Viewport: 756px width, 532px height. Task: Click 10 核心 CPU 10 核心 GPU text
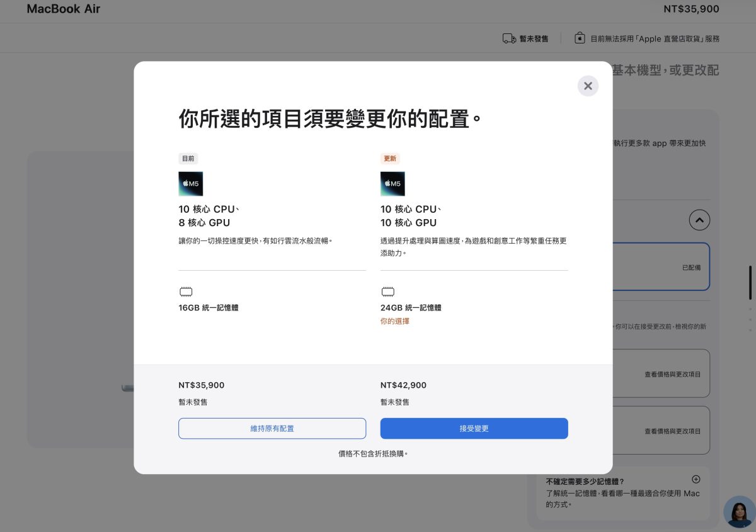tap(411, 216)
